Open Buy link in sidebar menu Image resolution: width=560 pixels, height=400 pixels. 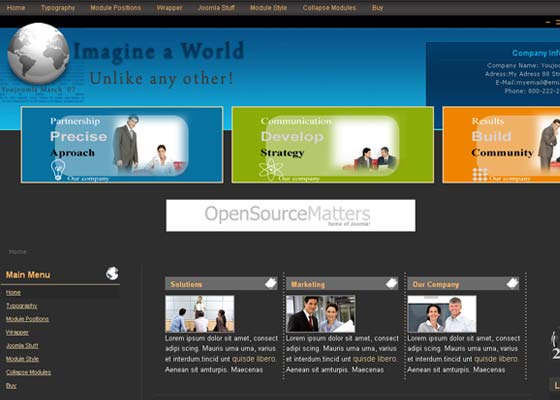pos(11,385)
